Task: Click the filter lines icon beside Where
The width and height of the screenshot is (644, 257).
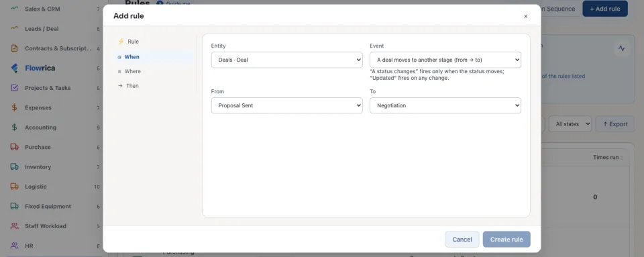Action: click(x=119, y=71)
